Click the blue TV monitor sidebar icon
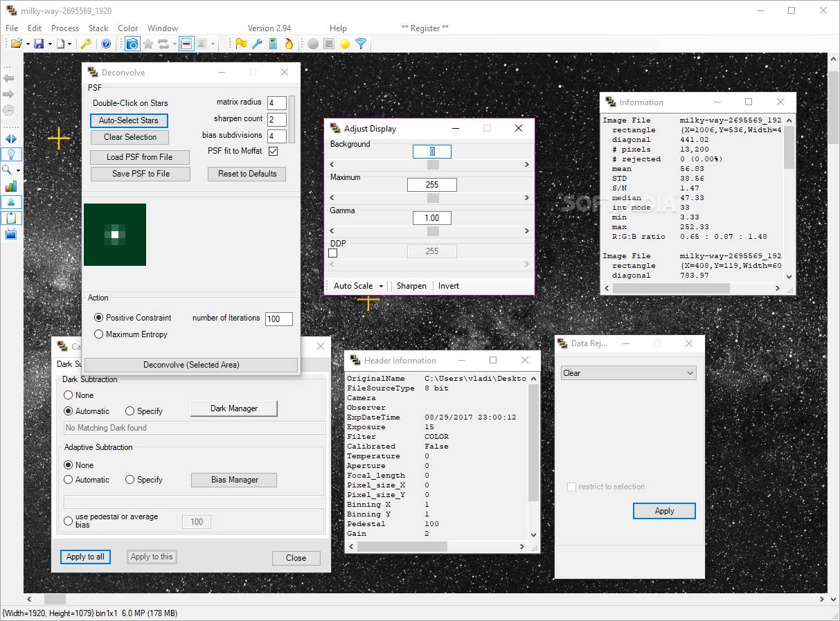The image size is (840, 621). pos(11,234)
